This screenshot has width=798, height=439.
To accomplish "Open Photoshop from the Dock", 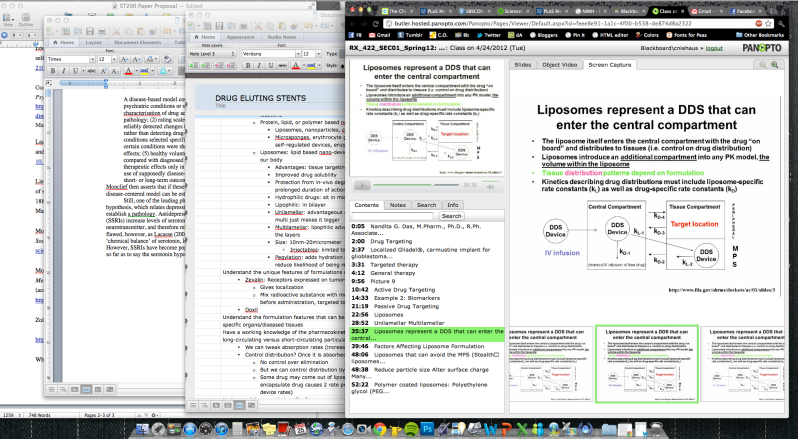I will click(x=427, y=429).
